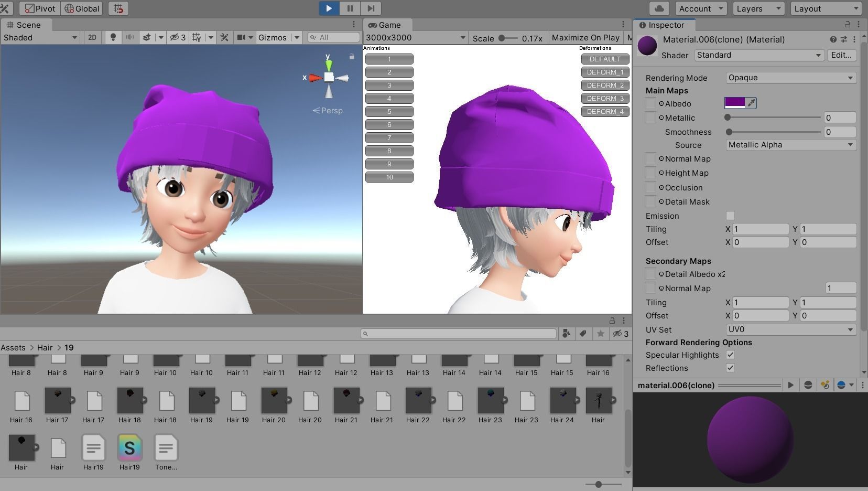This screenshot has width=868, height=491.
Task: Toggle Maximize On Play
Action: click(585, 38)
